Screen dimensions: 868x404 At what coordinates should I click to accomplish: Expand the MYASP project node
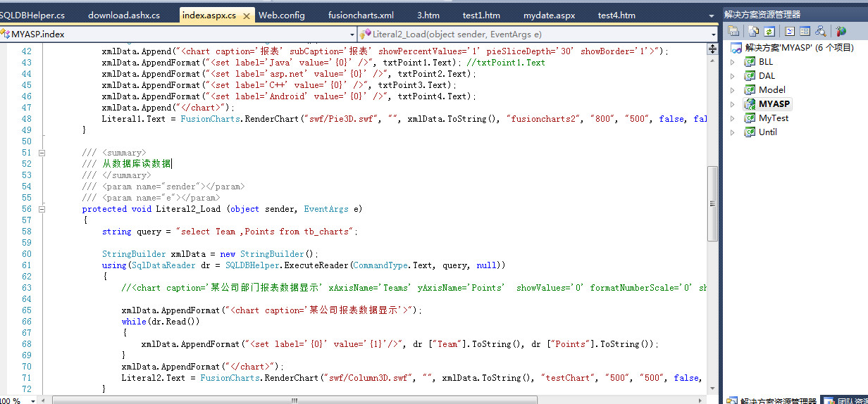733,104
